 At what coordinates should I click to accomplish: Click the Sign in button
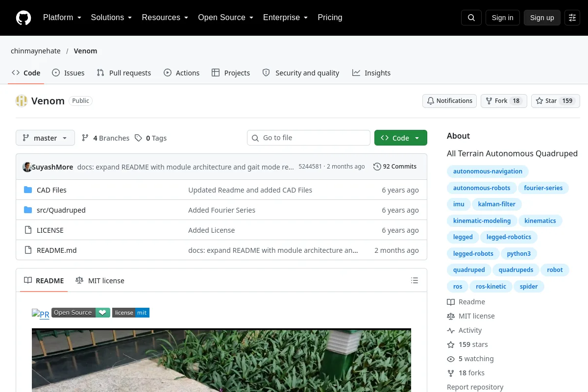coord(503,18)
